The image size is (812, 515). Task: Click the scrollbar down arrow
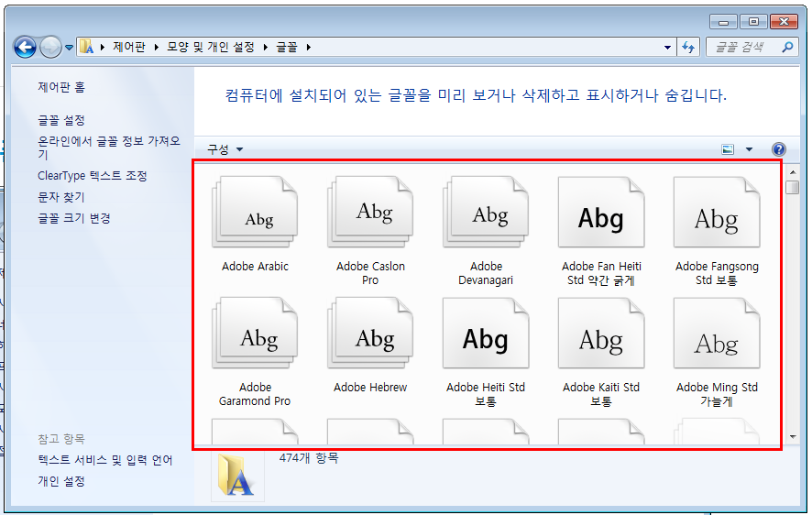point(793,437)
